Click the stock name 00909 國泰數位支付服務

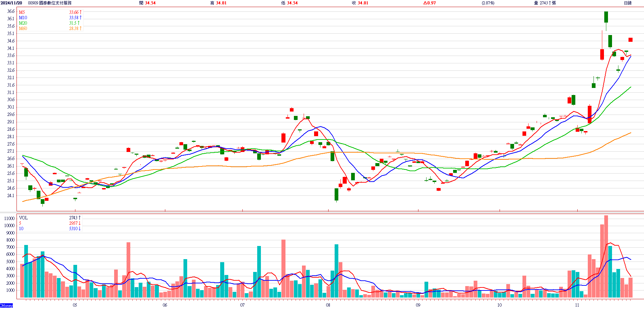(x=50, y=3)
